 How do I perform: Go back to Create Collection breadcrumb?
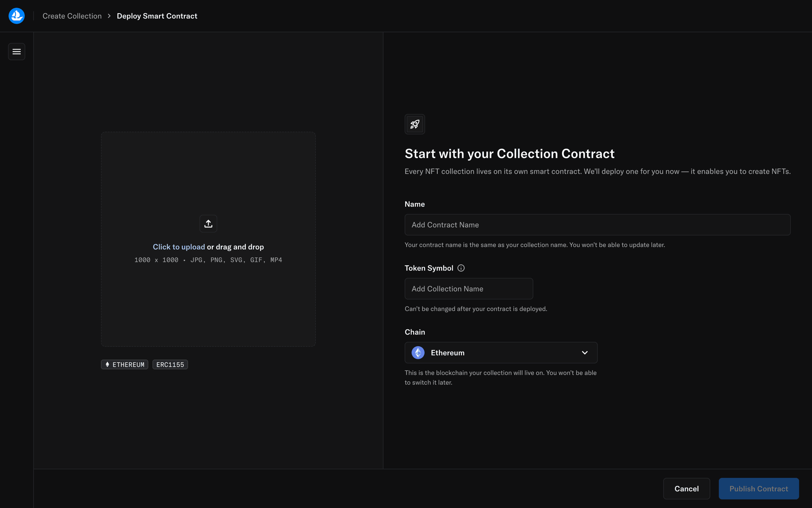click(x=72, y=16)
